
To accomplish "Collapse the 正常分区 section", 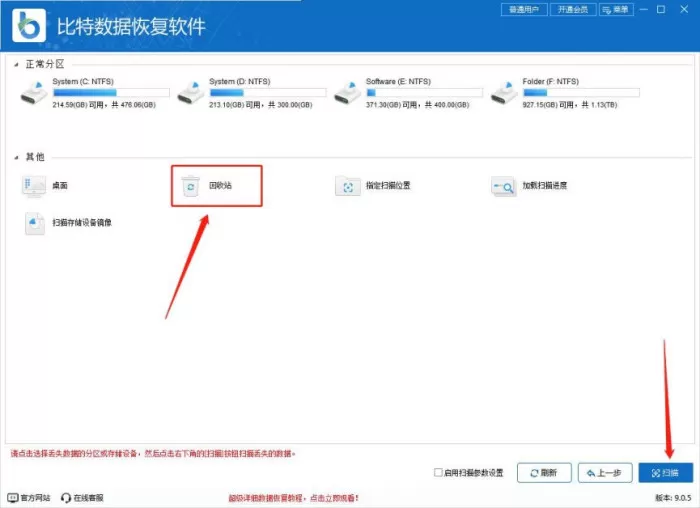I will click(x=17, y=65).
